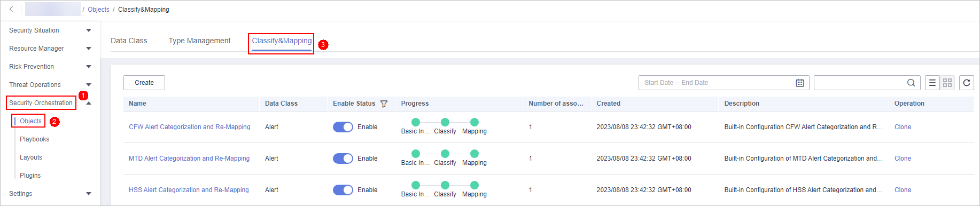Screen dimensions: 980x206
Task: Click Mapping progress dot for CFW row
Action: tap(475, 122)
